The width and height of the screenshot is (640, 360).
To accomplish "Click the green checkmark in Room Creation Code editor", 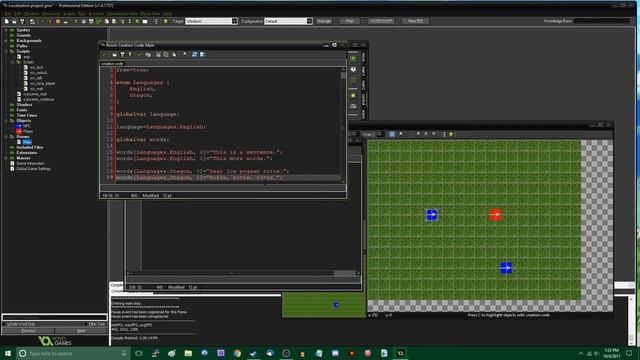I will 104,54.
